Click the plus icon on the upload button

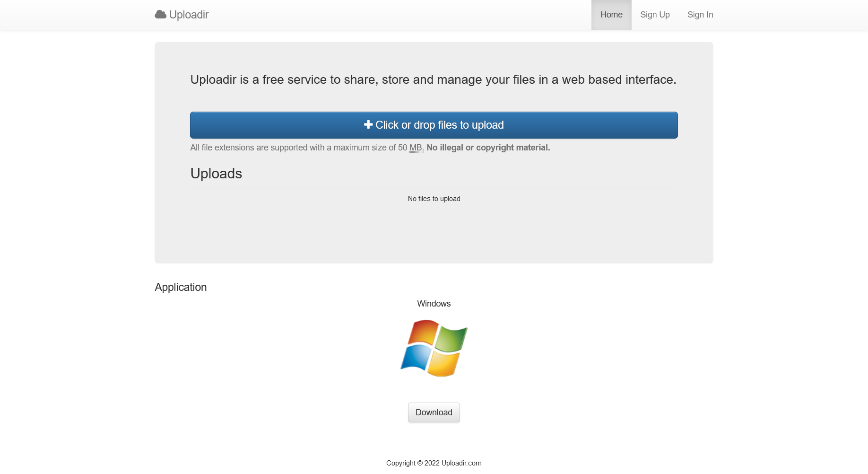click(368, 125)
